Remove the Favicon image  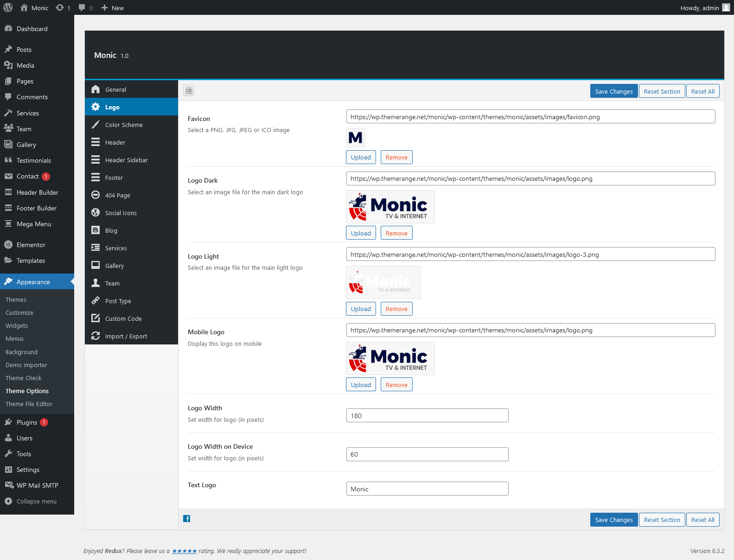point(396,157)
